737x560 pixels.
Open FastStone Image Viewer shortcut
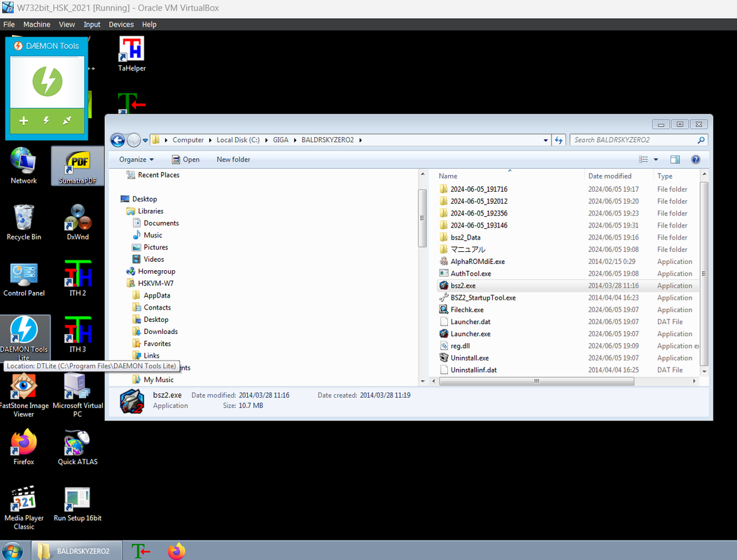pos(24,395)
